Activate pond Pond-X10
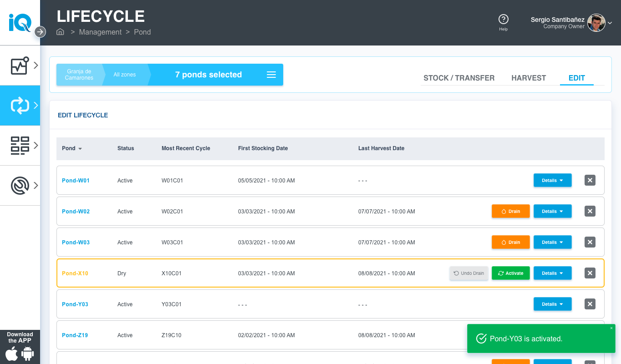Image resolution: width=621 pixels, height=364 pixels. pyautogui.click(x=510, y=273)
